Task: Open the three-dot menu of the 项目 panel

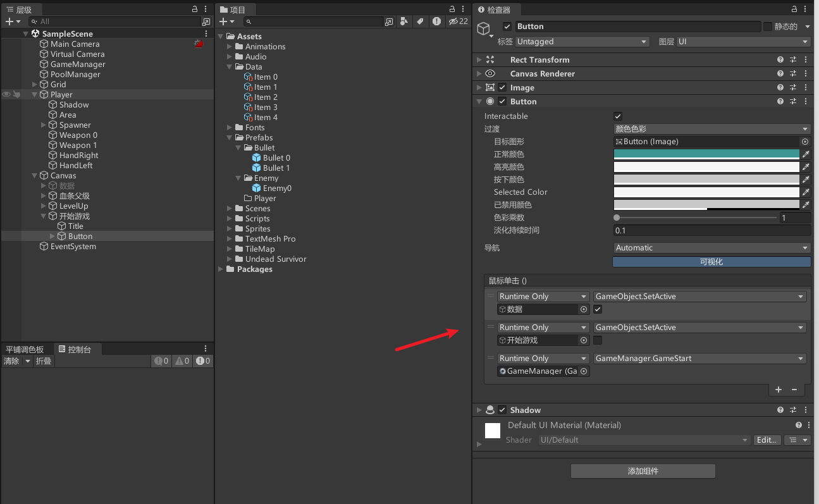Action: [x=462, y=9]
